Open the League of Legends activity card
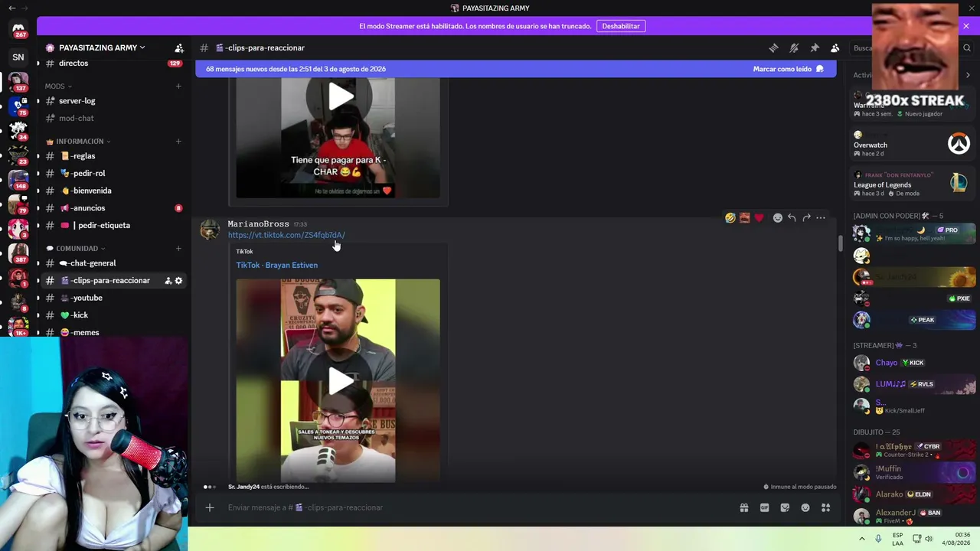 click(x=912, y=184)
